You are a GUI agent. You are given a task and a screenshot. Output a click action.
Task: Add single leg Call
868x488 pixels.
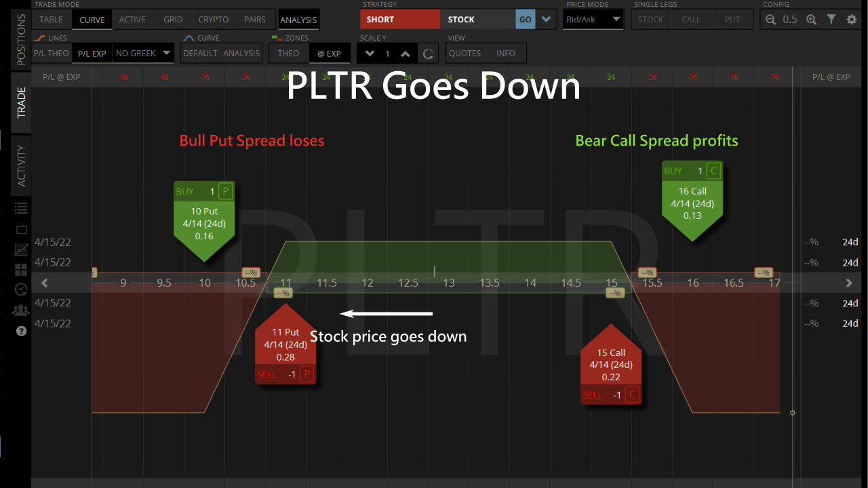pyautogui.click(x=692, y=20)
